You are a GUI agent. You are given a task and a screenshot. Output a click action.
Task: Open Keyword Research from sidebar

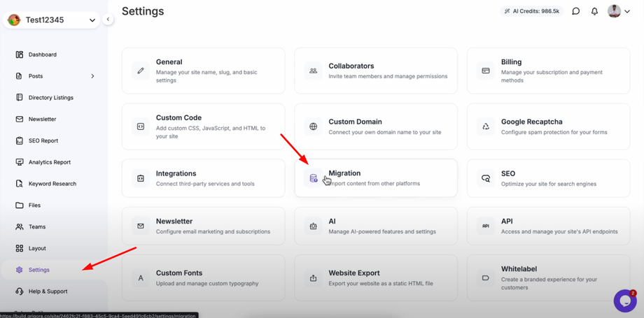(52, 184)
